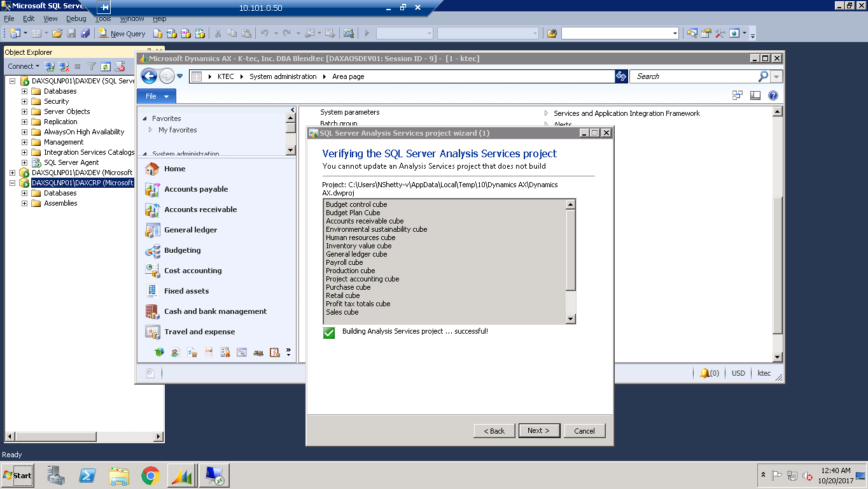Collapse the DAXSQLNP01\DAXCRP server node
The width and height of the screenshot is (868, 489).
12,183
